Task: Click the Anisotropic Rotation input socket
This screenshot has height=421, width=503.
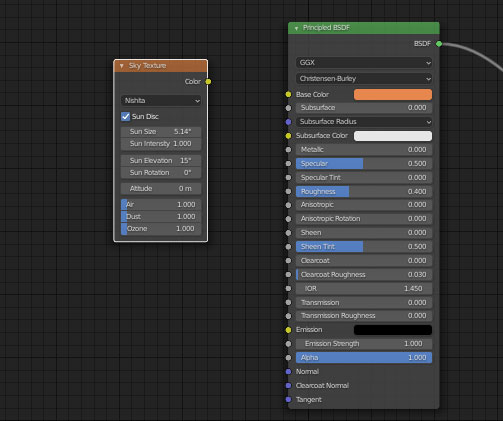Action: [288, 219]
